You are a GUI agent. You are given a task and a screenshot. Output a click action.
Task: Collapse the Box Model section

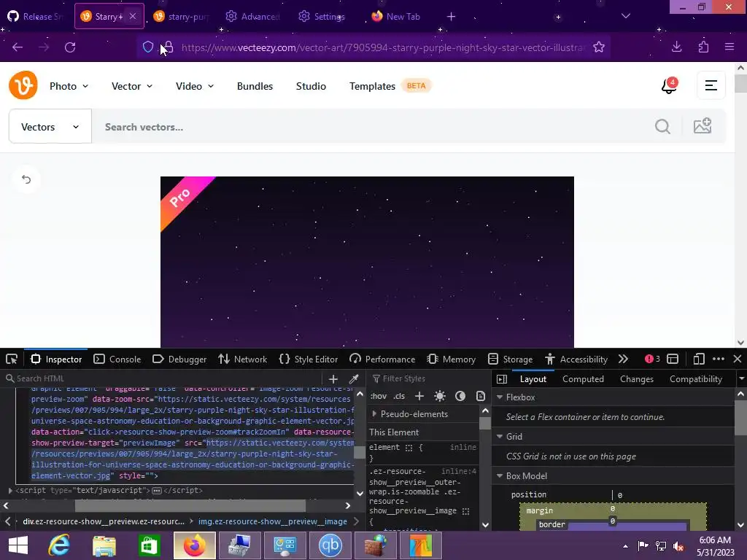pyautogui.click(x=500, y=475)
